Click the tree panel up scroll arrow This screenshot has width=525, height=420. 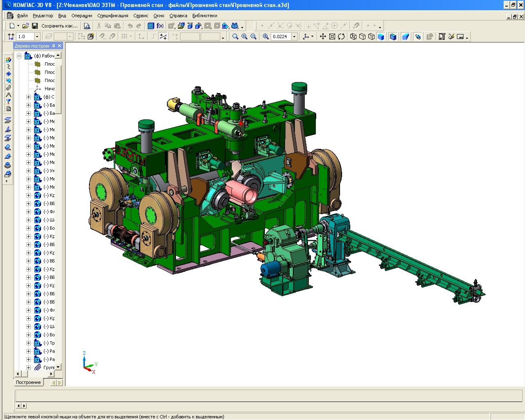tap(58, 55)
